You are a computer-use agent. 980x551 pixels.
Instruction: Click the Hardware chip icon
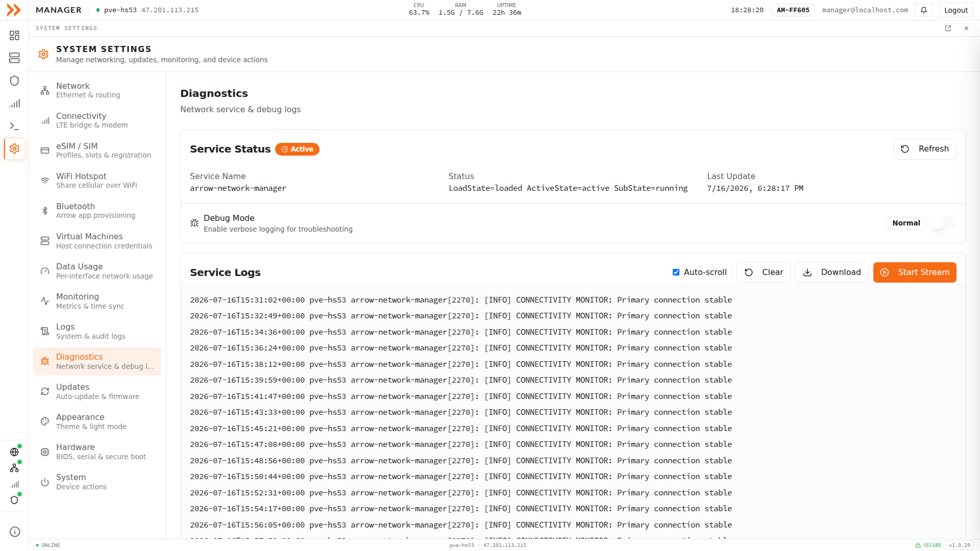click(45, 452)
